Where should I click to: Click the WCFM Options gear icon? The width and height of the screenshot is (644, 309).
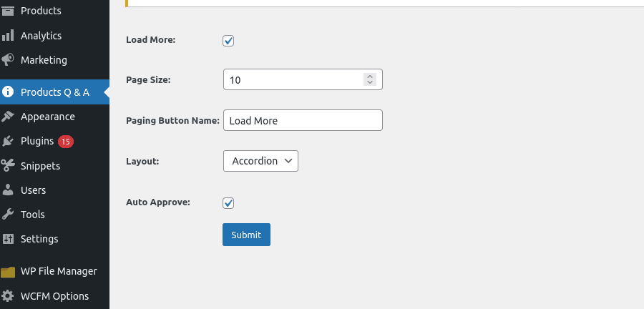[8, 296]
